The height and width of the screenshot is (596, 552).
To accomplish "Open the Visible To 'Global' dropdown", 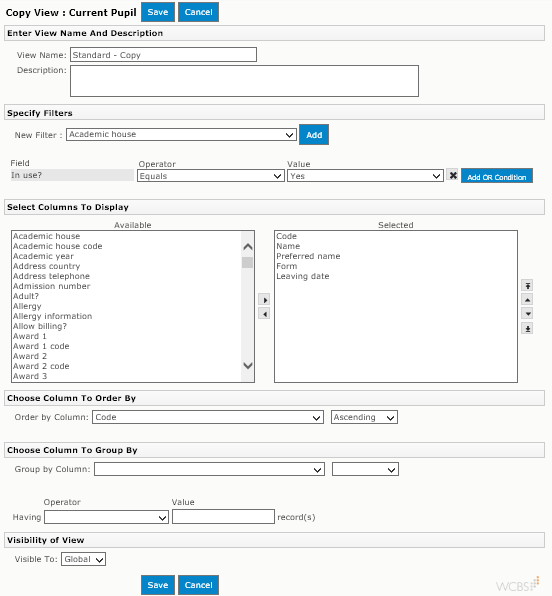I will [x=84, y=559].
